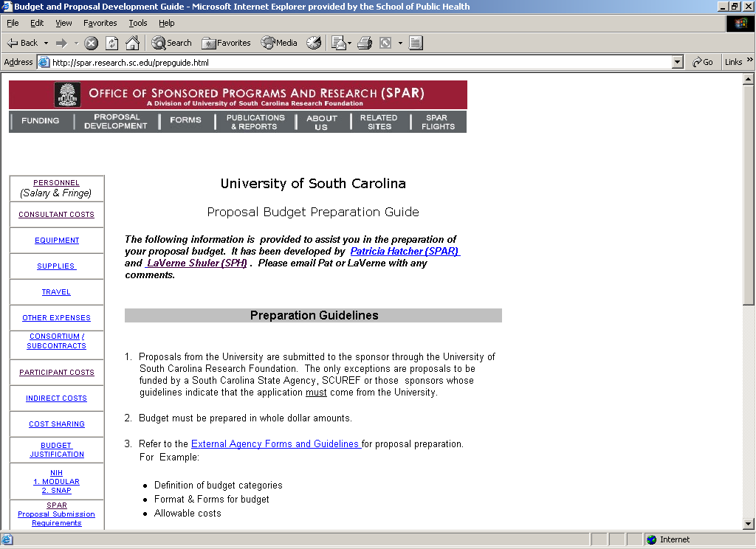The image size is (756, 549).
Task: Open the Tools menu
Action: pyautogui.click(x=137, y=23)
